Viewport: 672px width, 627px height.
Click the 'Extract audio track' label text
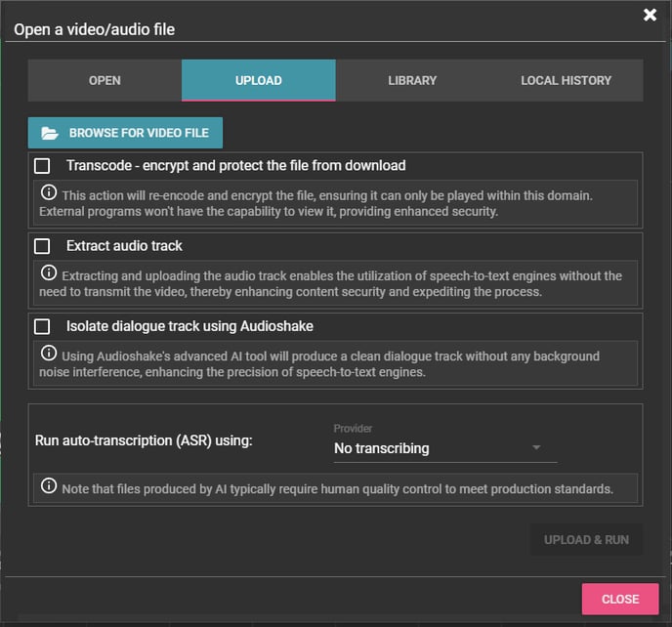tap(124, 246)
